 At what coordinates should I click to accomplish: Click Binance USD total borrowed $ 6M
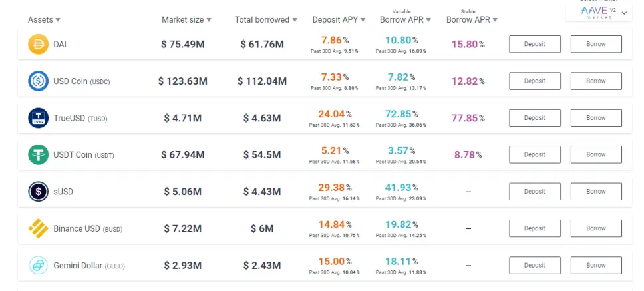(x=262, y=228)
